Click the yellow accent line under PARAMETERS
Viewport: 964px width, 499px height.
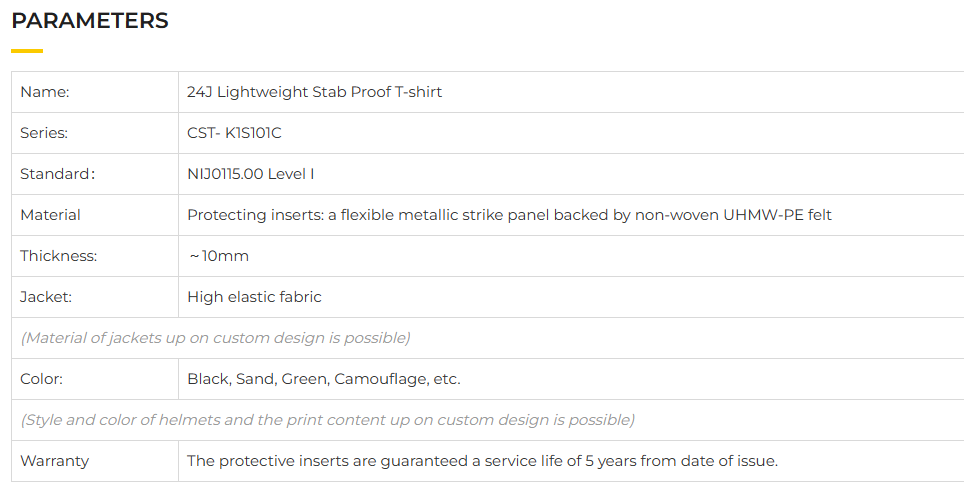click(27, 50)
